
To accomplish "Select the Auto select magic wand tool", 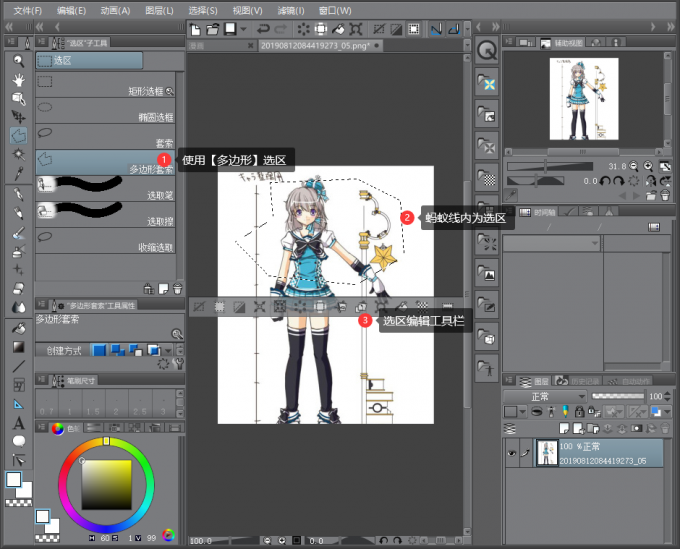I will tap(18, 154).
